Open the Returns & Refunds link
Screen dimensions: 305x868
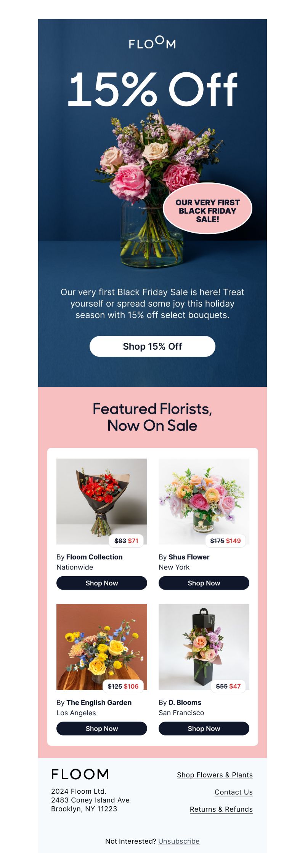(x=221, y=809)
